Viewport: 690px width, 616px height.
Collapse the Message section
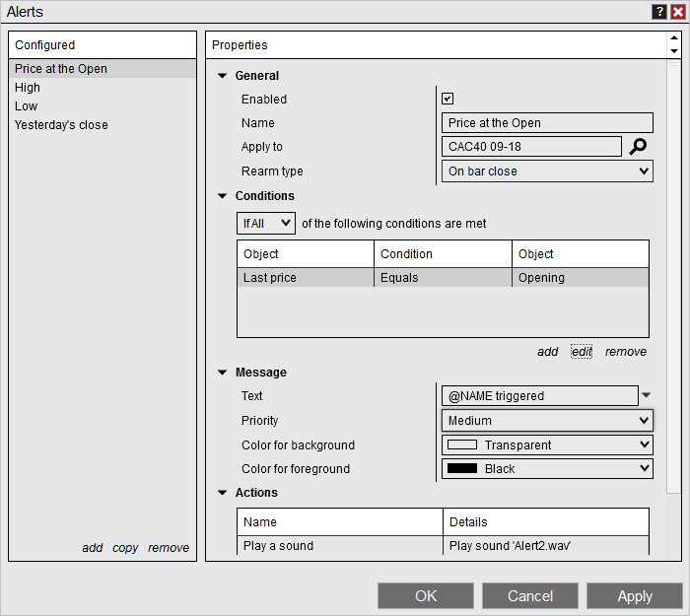[222, 373]
